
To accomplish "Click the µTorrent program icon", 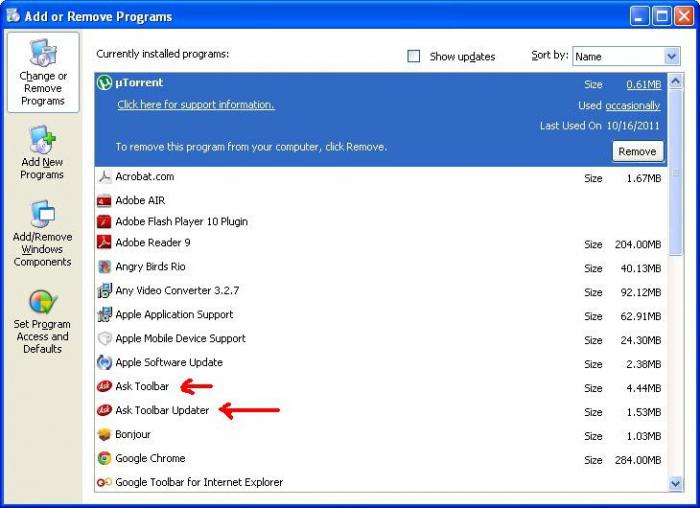I will coord(104,83).
